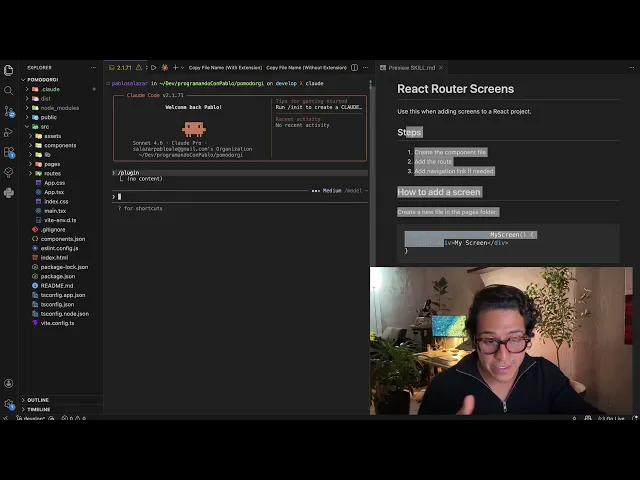Viewport: 640px width, 480px height.
Task: Click the /plugin command line in terminal
Action: (240, 173)
